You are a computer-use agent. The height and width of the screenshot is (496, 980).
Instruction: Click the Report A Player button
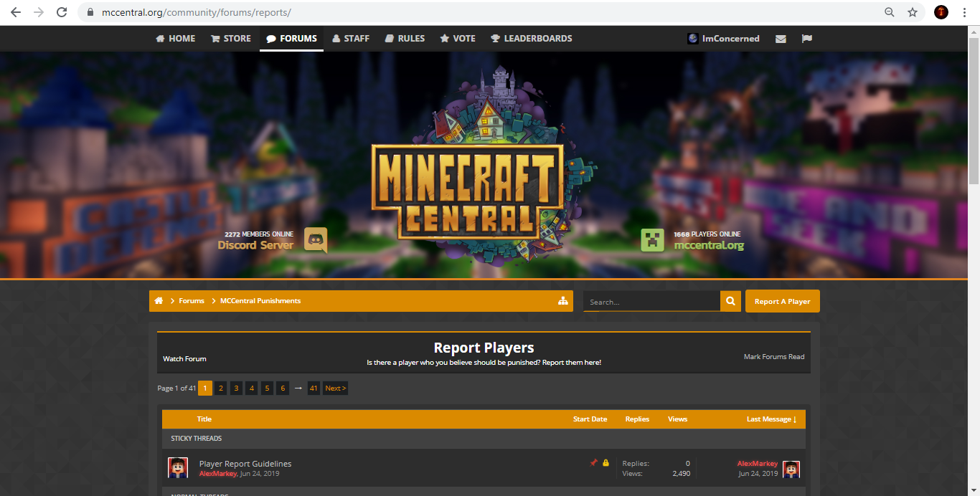coord(782,301)
